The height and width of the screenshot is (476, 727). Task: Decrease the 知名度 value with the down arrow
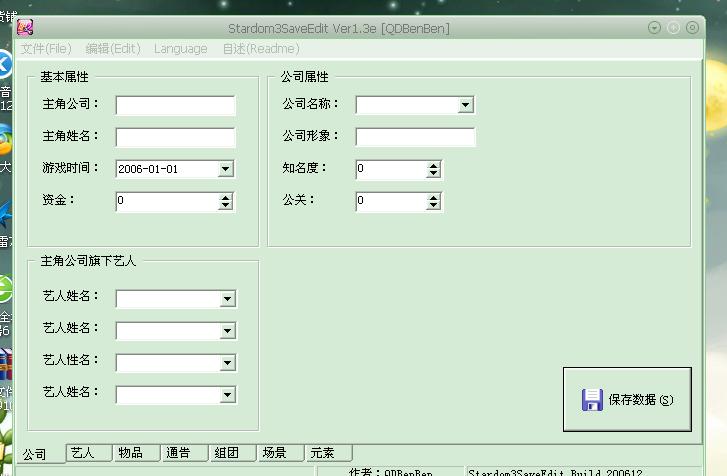433,173
